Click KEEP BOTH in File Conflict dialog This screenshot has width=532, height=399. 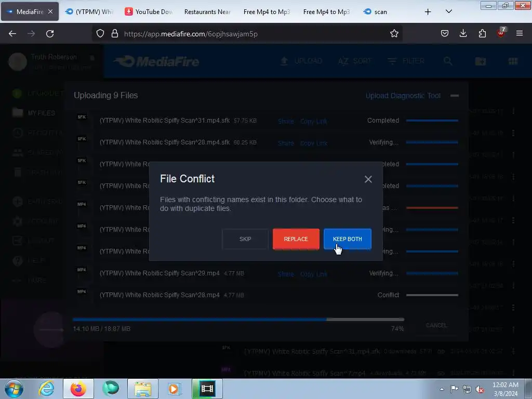click(348, 239)
